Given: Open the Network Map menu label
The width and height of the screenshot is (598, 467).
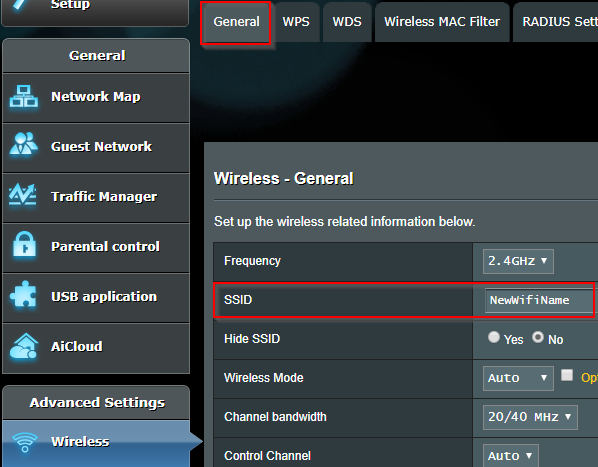Looking at the screenshot, I should coord(96,96).
